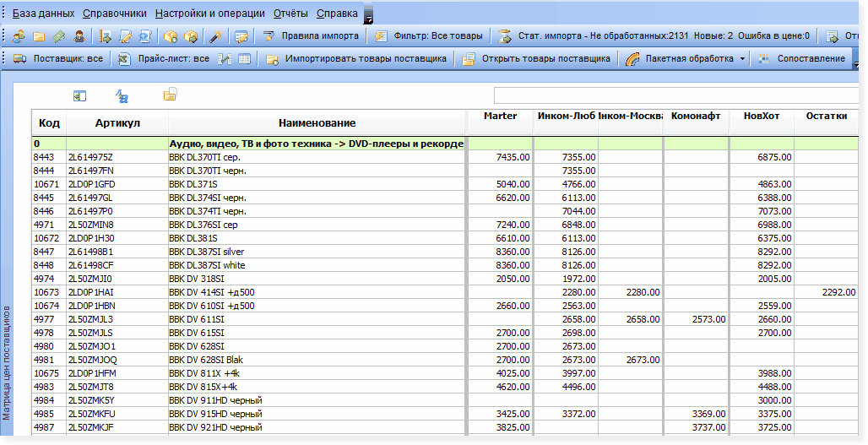868x445 pixels.
Task: Click the single person manager icon
Action: click(x=79, y=36)
